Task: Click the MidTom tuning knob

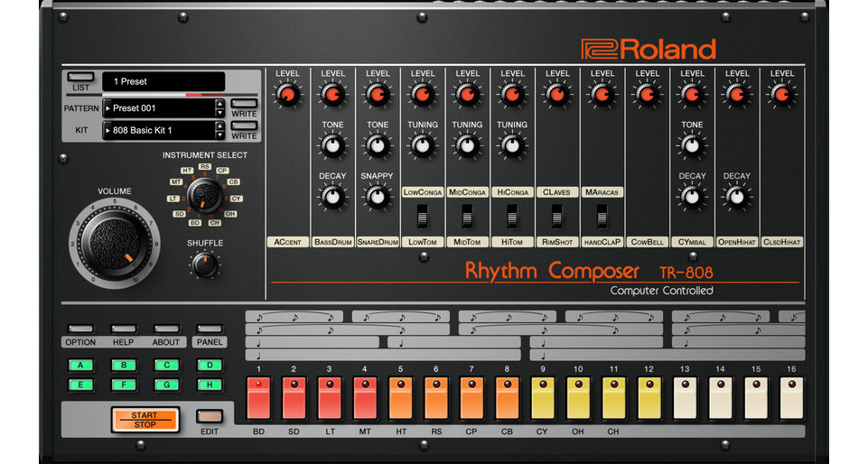Action: click(x=467, y=146)
